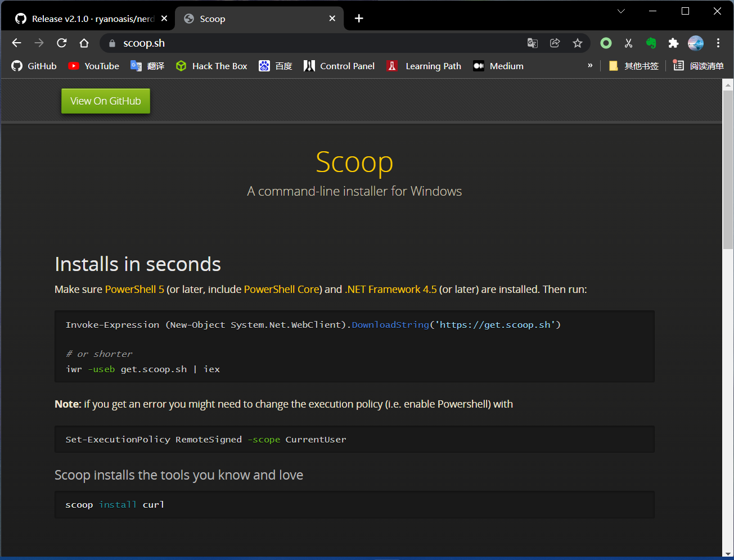This screenshot has width=734, height=560.
Task: Click the scrollbar up arrow
Action: [728, 85]
